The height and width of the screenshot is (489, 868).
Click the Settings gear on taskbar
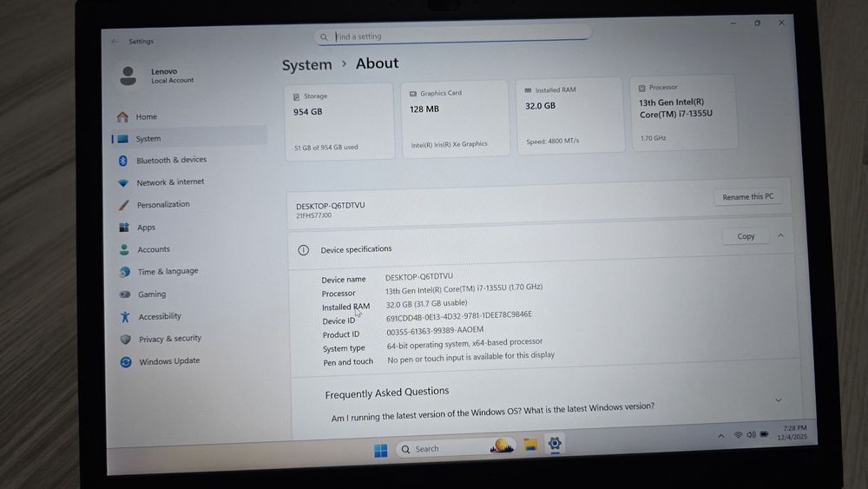click(x=555, y=443)
